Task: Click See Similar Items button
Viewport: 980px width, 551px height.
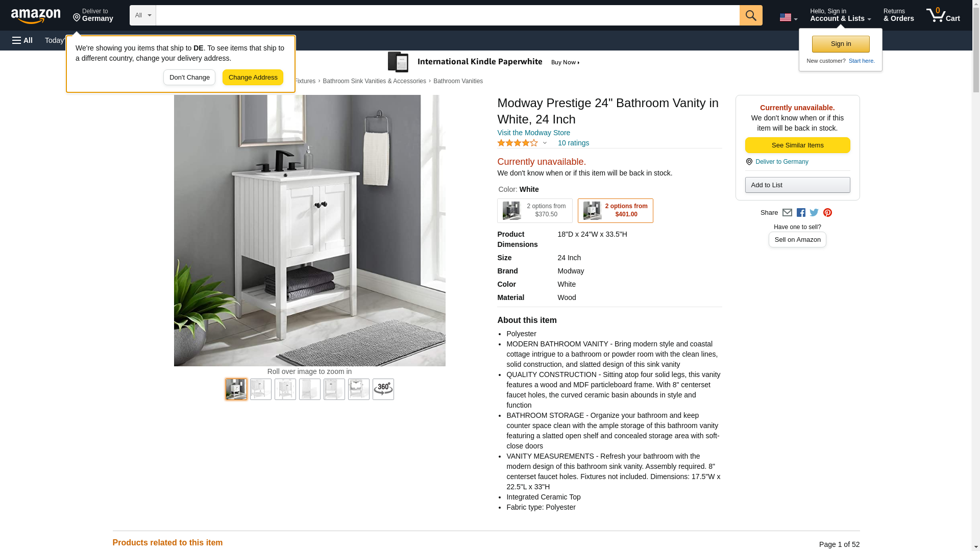Action: coord(797,145)
